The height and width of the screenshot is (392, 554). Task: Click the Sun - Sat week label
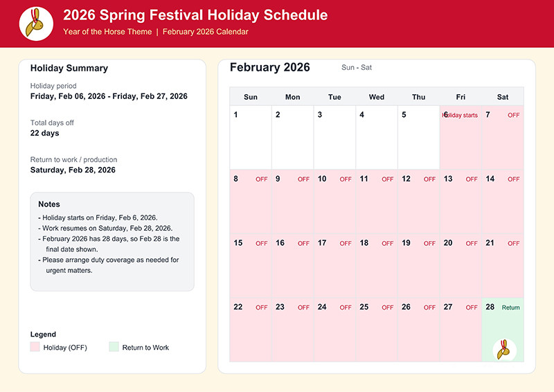point(357,68)
